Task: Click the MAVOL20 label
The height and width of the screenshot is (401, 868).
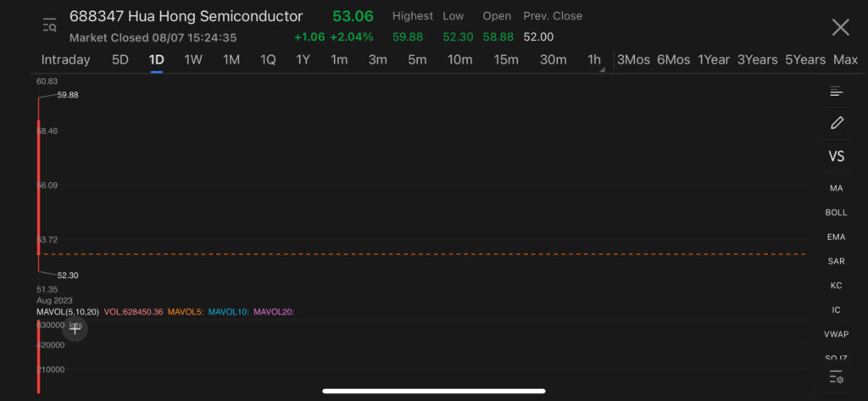Action: [x=274, y=312]
